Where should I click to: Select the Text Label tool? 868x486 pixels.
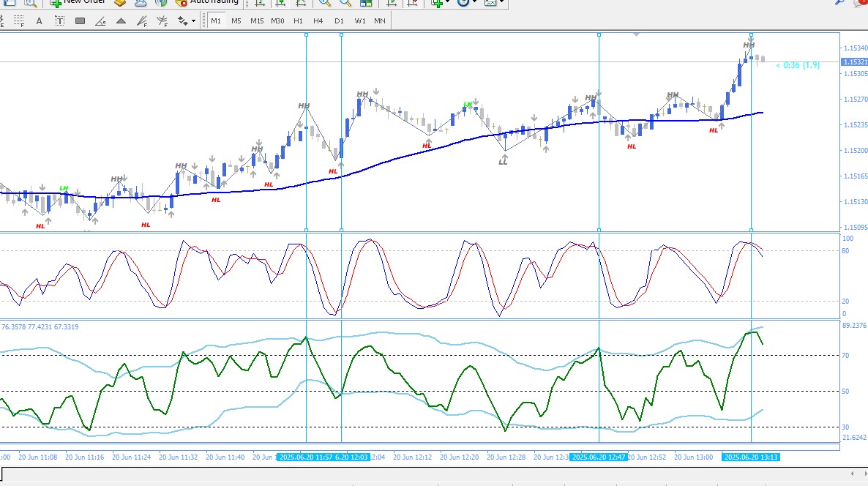point(59,21)
